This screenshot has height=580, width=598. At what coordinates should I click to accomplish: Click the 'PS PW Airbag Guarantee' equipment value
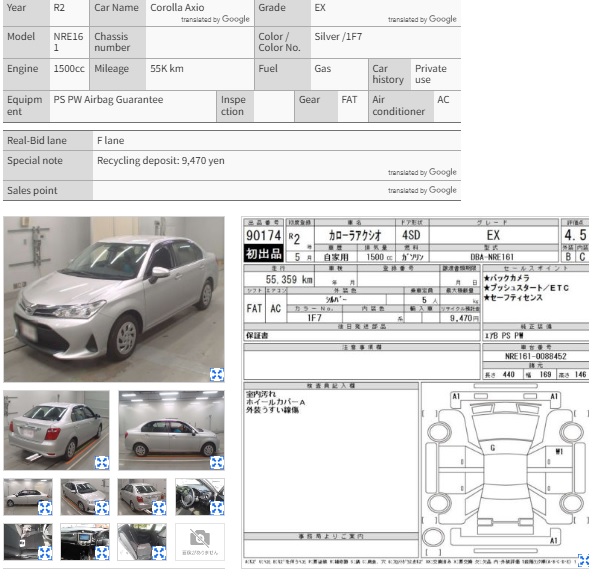pyautogui.click(x=108, y=100)
